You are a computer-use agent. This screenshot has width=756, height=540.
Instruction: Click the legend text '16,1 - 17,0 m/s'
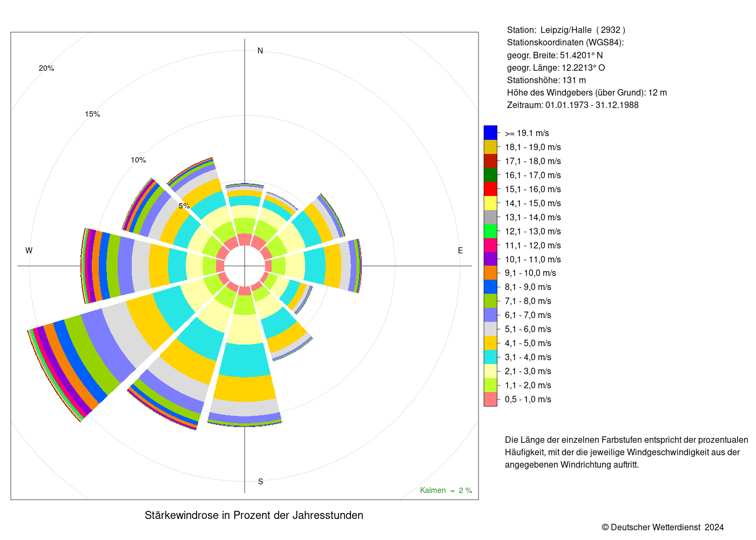(533, 175)
